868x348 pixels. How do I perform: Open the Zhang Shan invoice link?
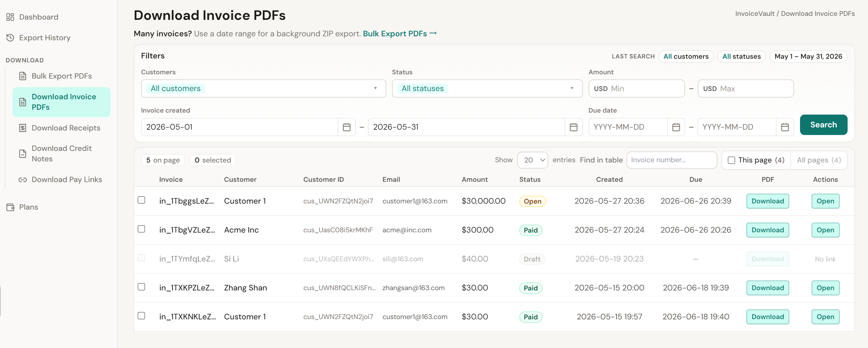(x=825, y=288)
